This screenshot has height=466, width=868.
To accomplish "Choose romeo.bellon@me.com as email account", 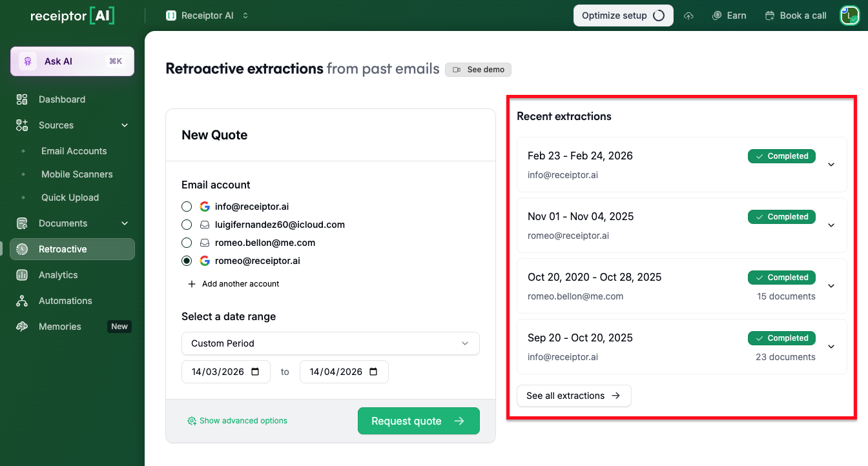I will pos(187,243).
